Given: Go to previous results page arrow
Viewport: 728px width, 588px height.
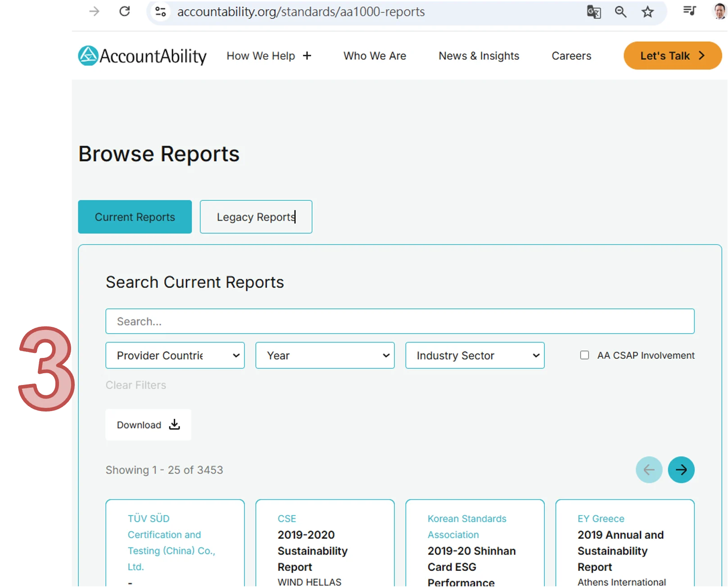Looking at the screenshot, I should [x=649, y=470].
